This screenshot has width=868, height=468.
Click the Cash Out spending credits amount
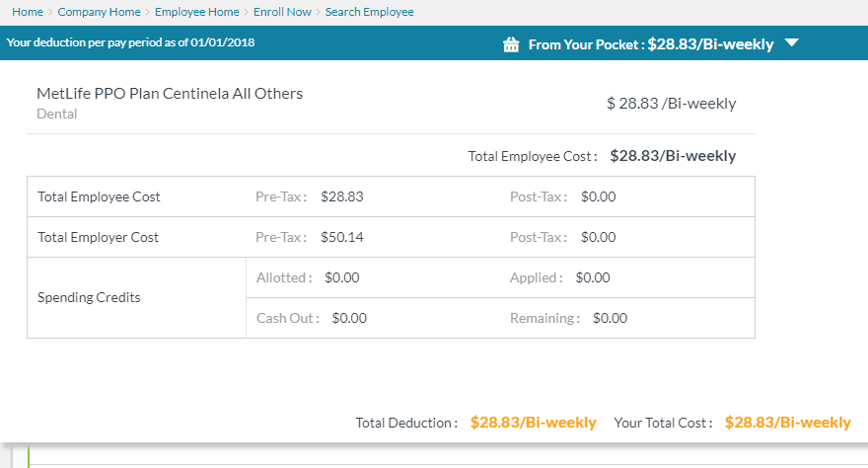[349, 318]
